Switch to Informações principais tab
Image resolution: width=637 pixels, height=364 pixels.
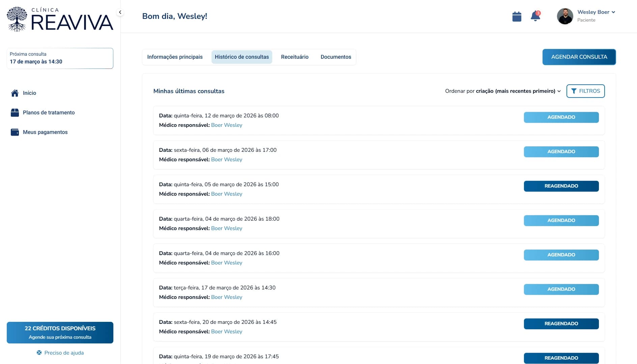175,57
